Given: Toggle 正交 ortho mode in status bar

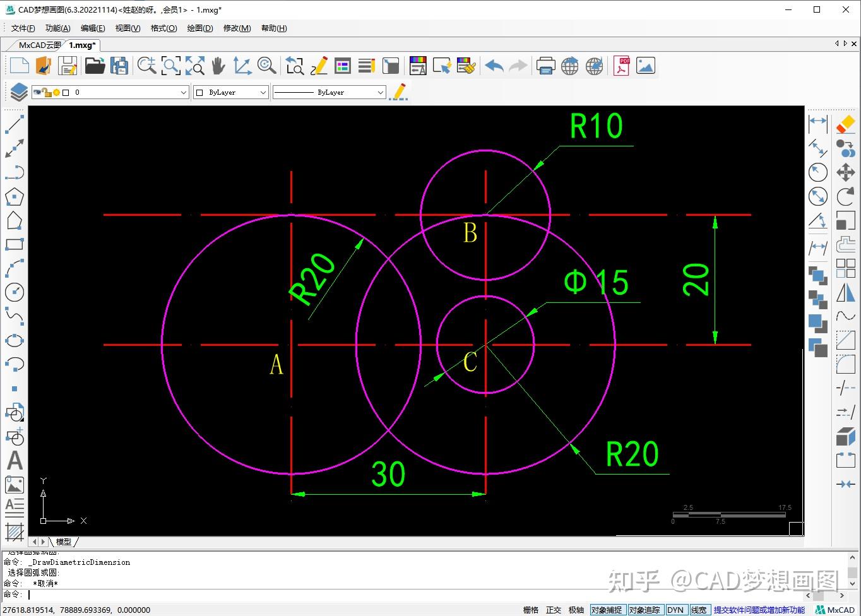Looking at the screenshot, I should point(554,610).
